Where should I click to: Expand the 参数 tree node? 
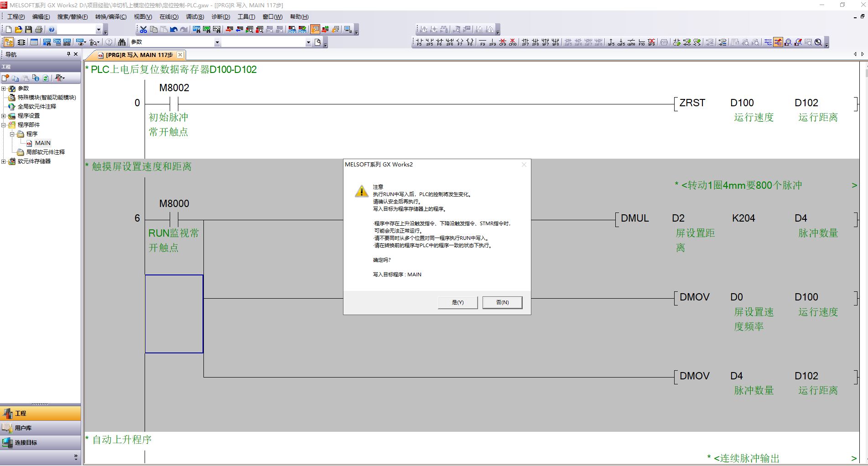coord(4,88)
